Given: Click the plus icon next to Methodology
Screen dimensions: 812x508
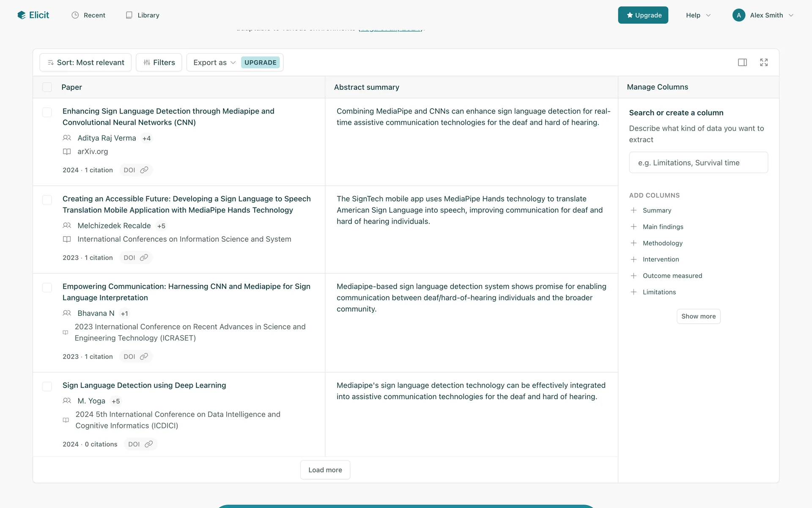Looking at the screenshot, I should (x=634, y=243).
